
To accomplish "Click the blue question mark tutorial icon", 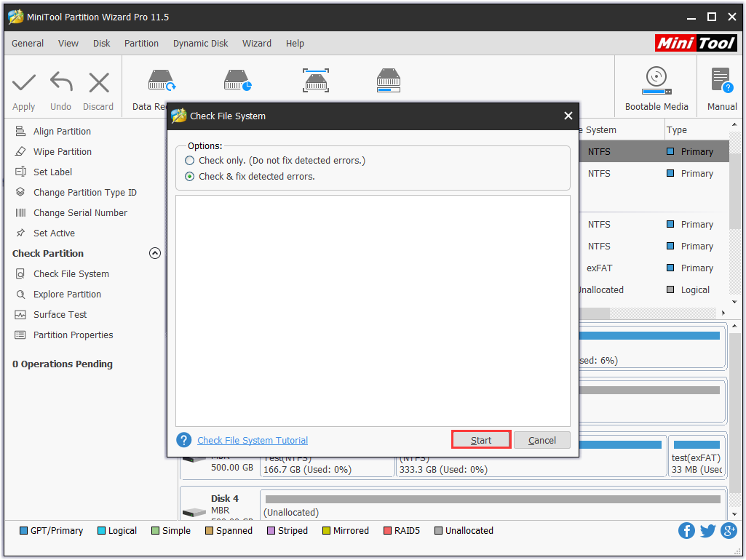I will tap(184, 440).
